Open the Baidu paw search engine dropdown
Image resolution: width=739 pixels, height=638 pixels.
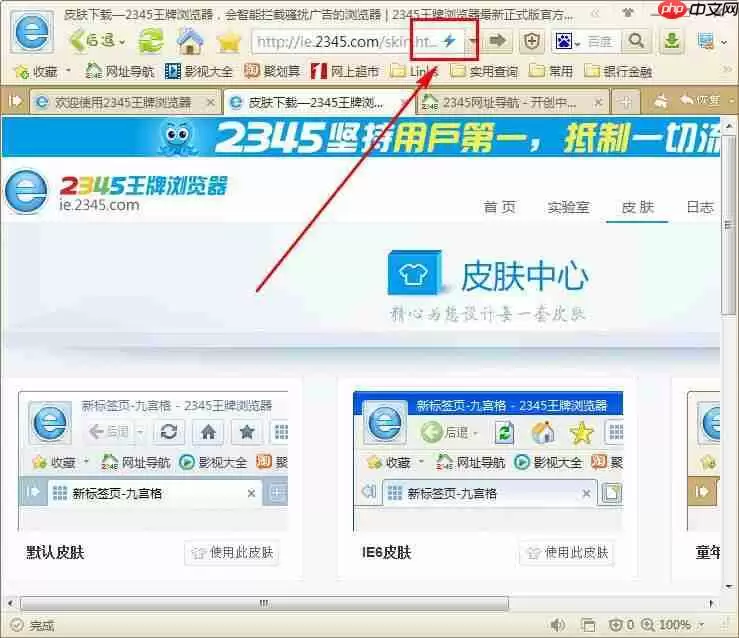[567, 42]
